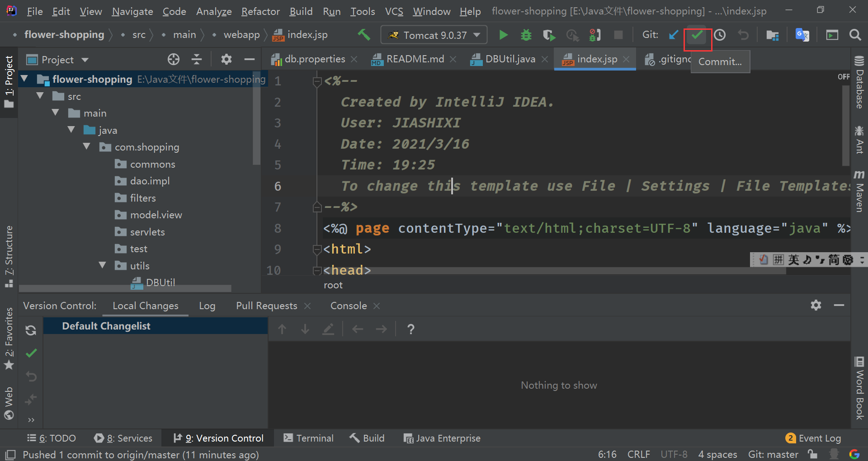Collapse the flower-shopping root node
Image resolution: width=868 pixels, height=461 pixels.
25,79
